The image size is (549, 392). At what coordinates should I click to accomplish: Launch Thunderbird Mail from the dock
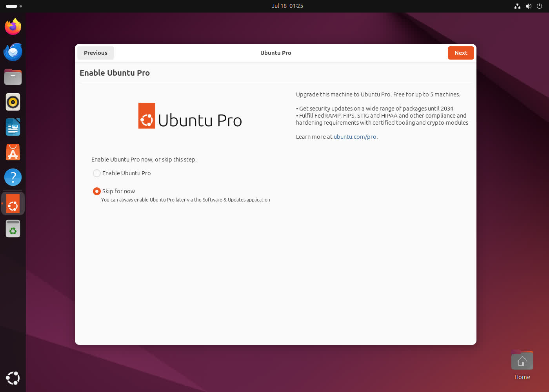pyautogui.click(x=13, y=52)
